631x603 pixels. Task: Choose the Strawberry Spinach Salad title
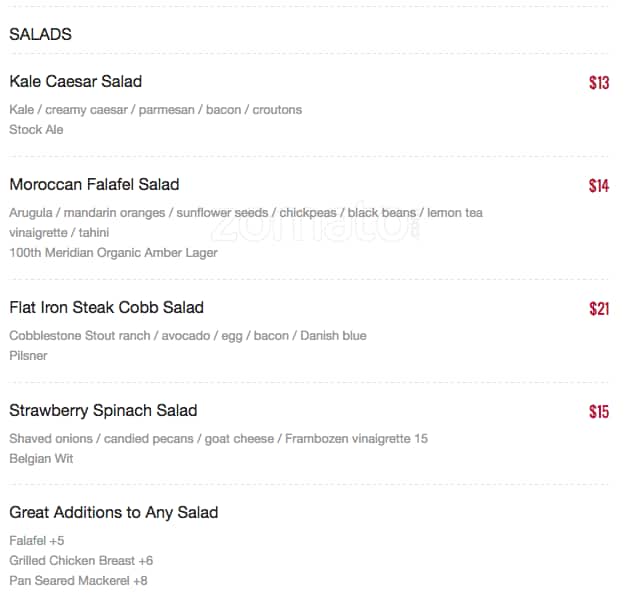point(103,410)
